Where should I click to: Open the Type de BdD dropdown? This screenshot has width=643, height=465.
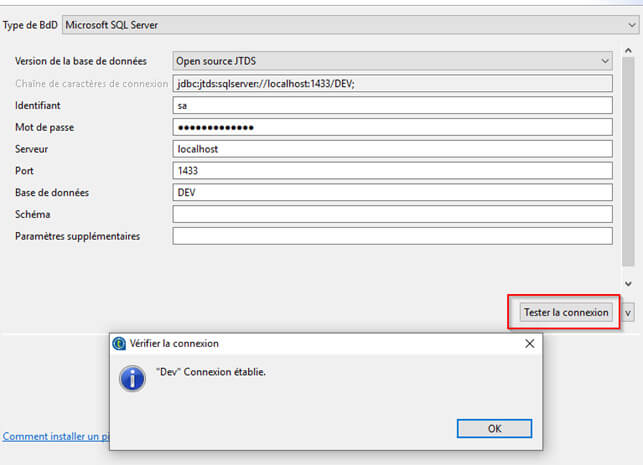click(x=351, y=25)
